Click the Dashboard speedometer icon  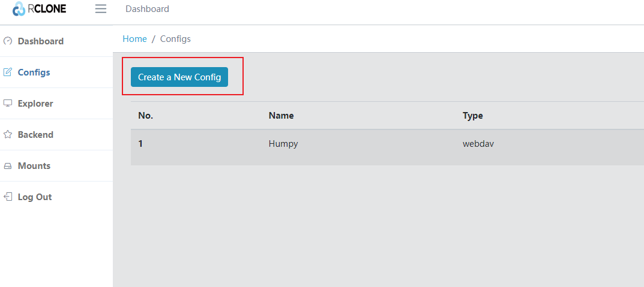8,41
